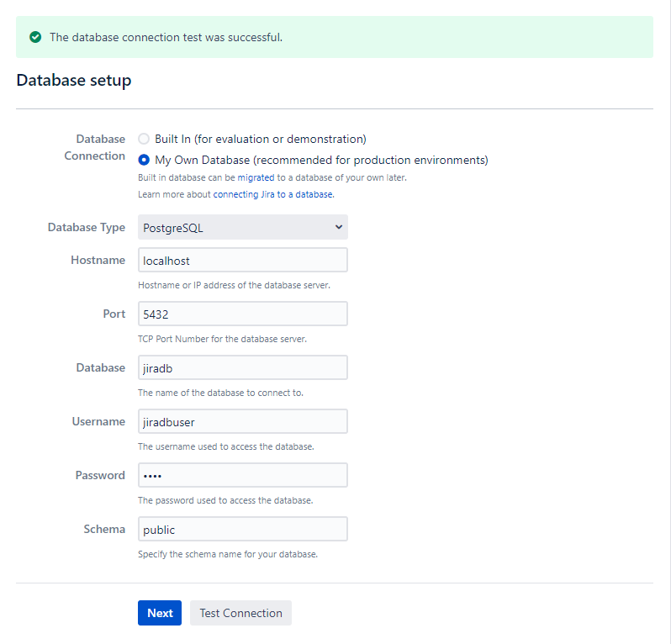Click 'TCP Port Number for the database server.' hint
Image resolution: width=671 pixels, height=644 pixels.
click(223, 340)
